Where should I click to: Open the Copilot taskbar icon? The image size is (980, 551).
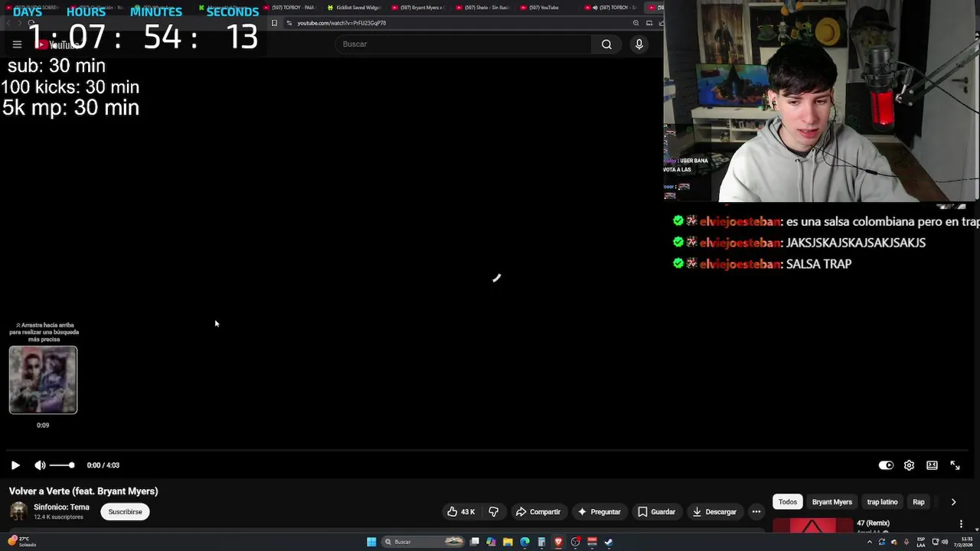point(491,542)
